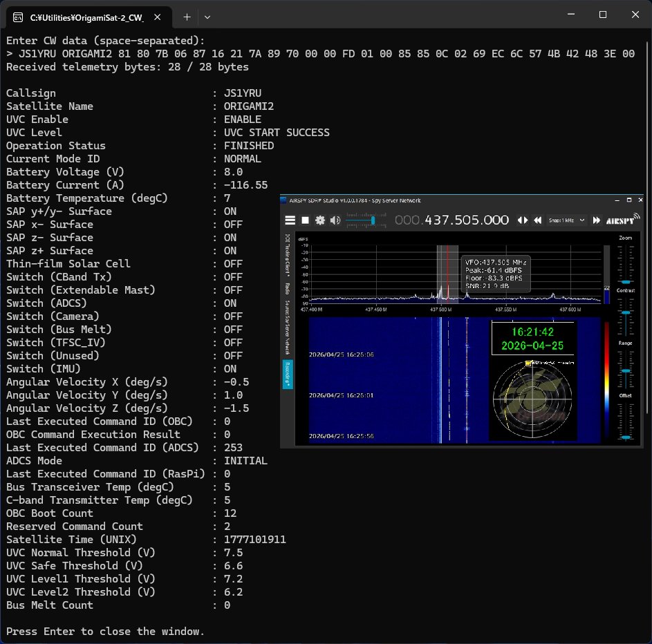The height and width of the screenshot is (644, 652).
Task: Stop the radio in SDR# Studio
Action: click(x=305, y=220)
